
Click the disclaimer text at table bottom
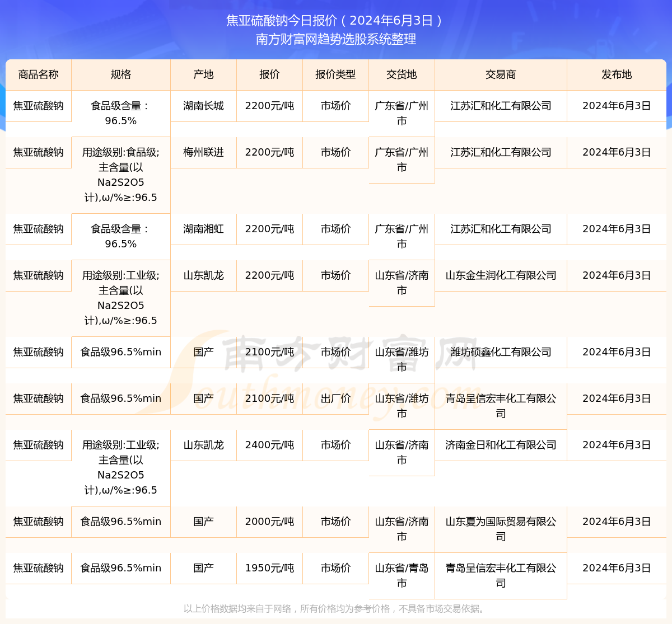[x=336, y=608]
